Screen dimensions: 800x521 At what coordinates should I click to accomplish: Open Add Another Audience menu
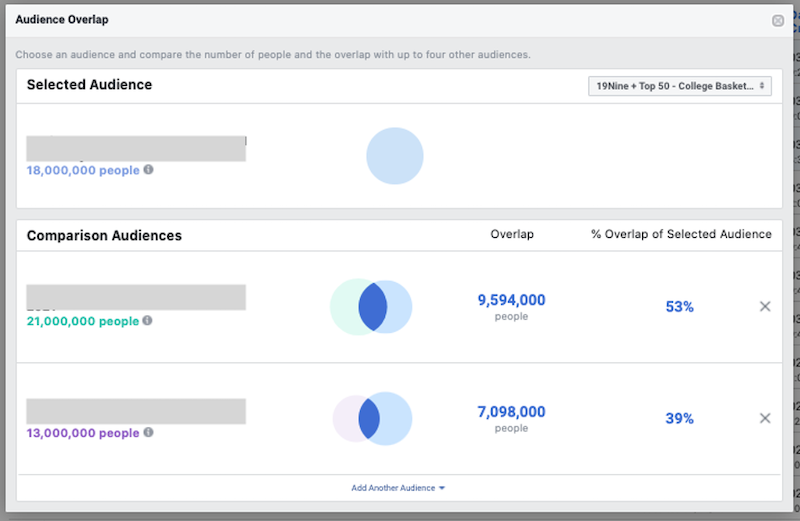(x=398, y=488)
